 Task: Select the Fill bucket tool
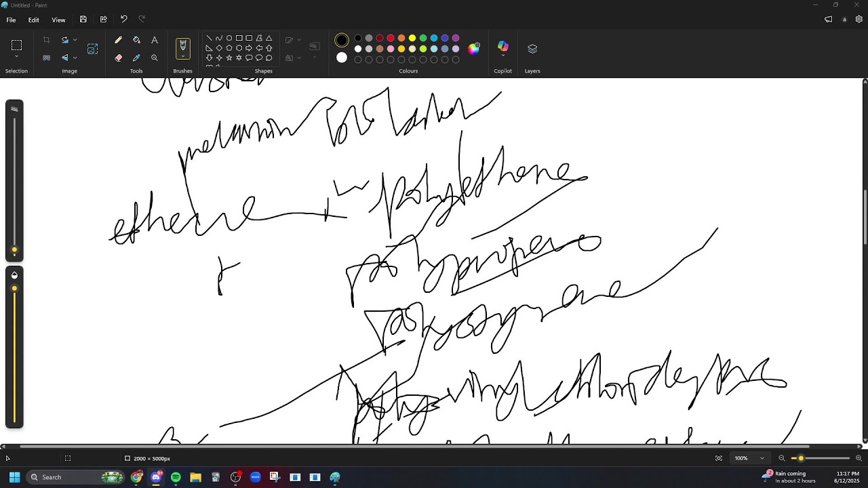[136, 40]
